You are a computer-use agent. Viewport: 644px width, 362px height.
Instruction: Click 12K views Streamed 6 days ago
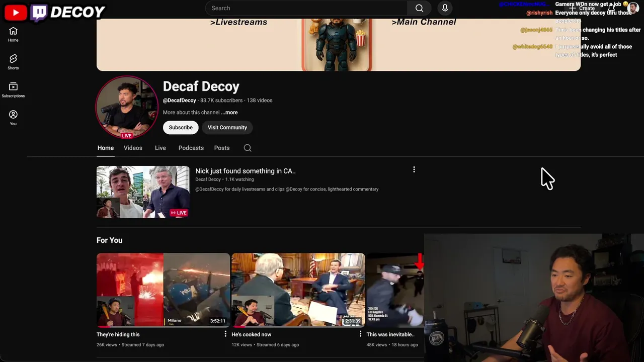(x=265, y=345)
